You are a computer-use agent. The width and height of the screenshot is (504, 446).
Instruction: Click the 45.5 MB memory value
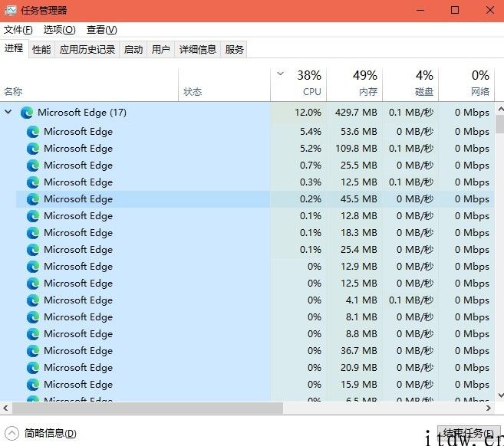(x=359, y=199)
